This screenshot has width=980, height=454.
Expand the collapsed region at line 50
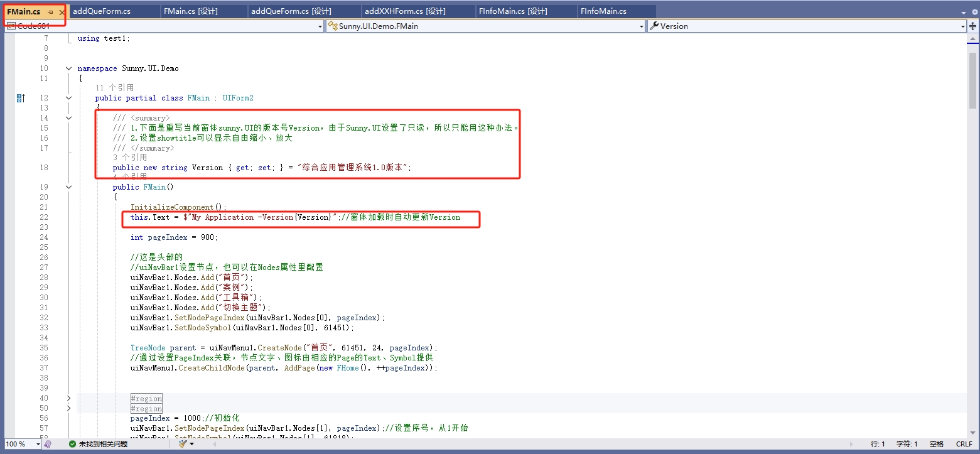[x=68, y=408]
